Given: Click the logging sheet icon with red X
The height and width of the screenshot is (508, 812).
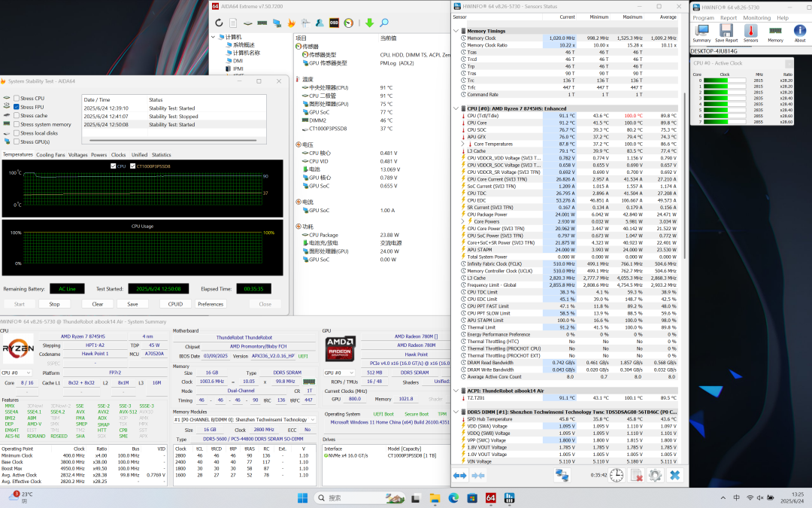Looking at the screenshot, I should [x=636, y=476].
